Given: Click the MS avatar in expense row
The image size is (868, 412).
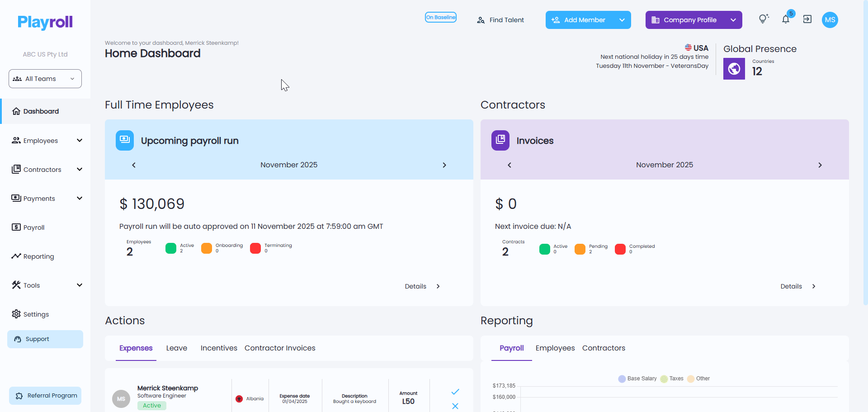Looking at the screenshot, I should pos(121,399).
